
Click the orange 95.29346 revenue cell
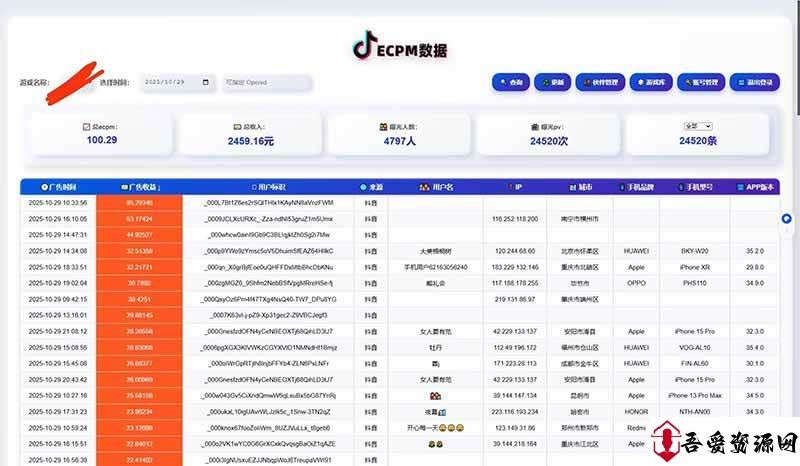coord(139,203)
